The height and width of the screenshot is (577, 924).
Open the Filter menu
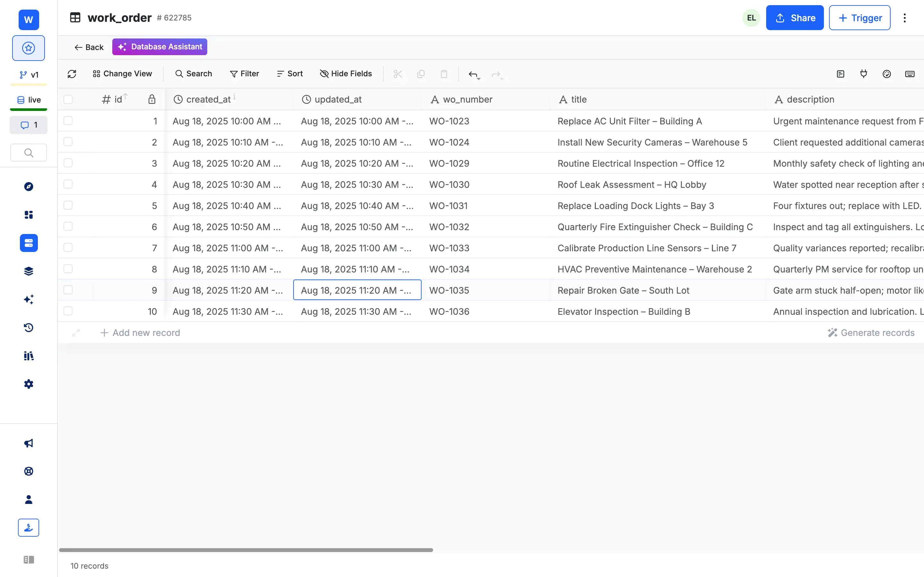click(x=244, y=74)
